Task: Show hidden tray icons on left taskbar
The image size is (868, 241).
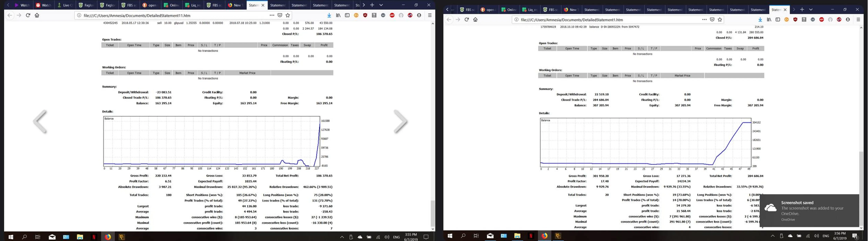Action: tap(342, 237)
